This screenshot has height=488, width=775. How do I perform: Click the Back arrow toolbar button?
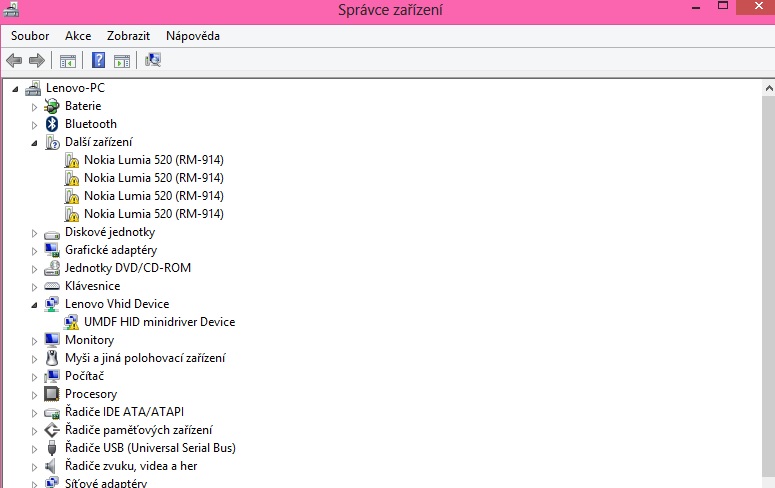14,61
